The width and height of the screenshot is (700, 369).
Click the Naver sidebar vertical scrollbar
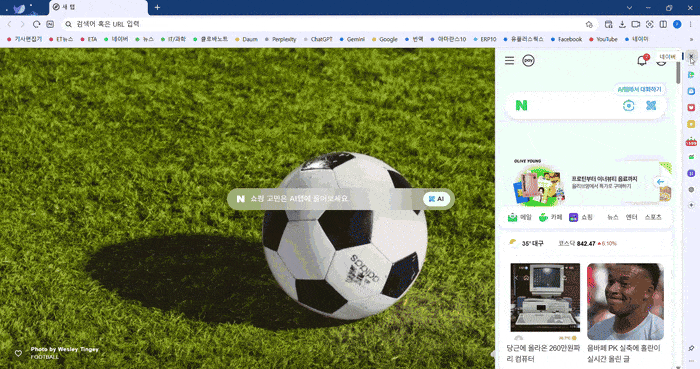pyautogui.click(x=678, y=71)
